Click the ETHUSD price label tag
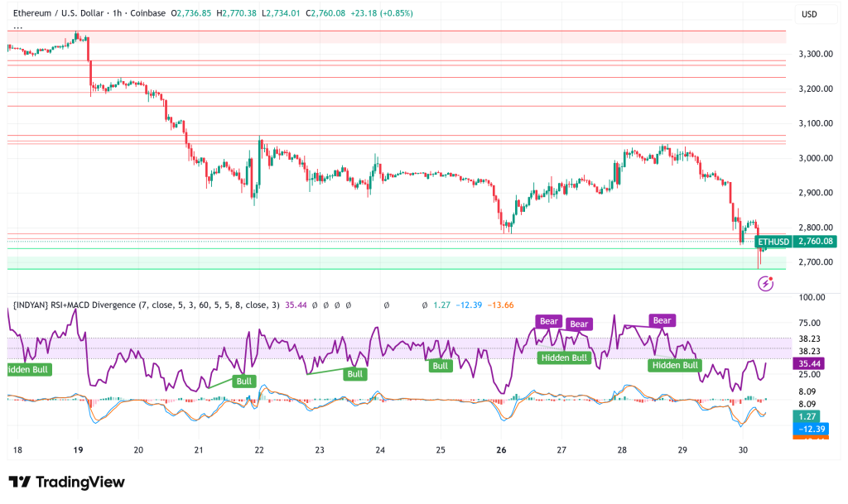Screen dimensions: 848x504 (x=773, y=242)
